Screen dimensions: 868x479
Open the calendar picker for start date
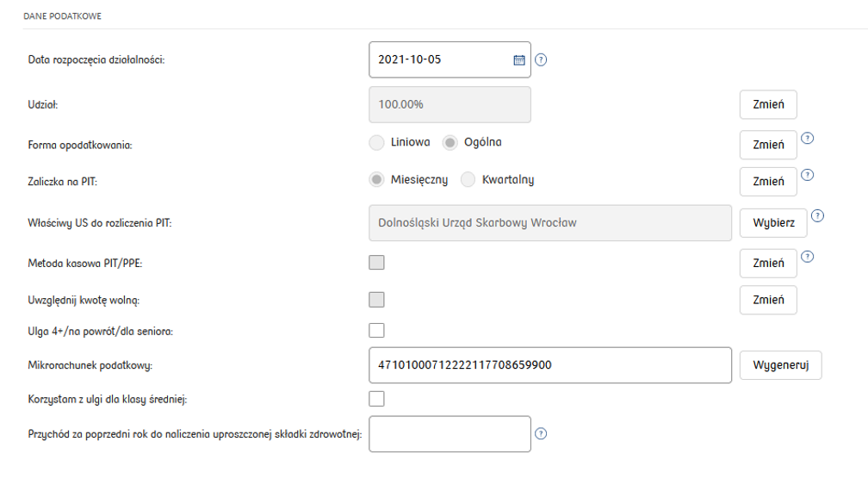518,59
